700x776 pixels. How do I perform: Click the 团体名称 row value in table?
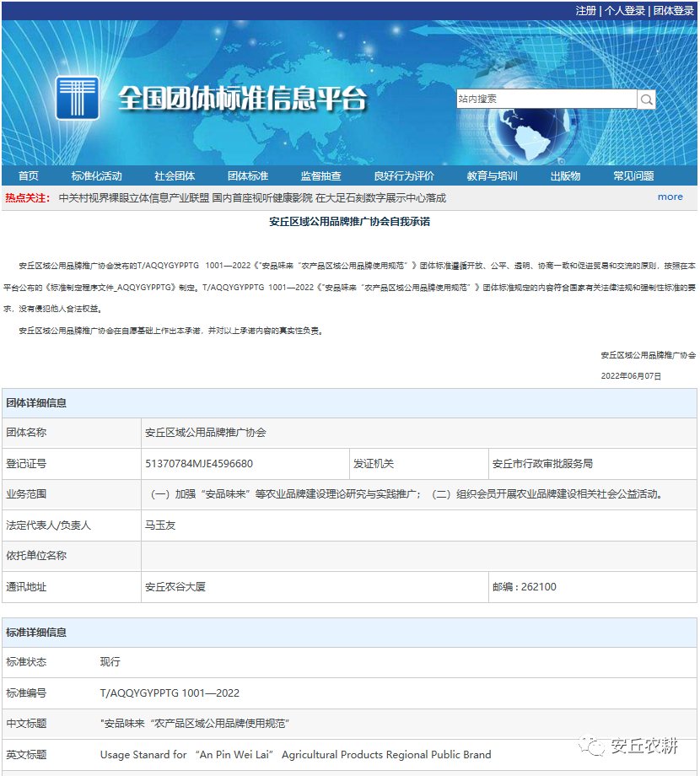205,433
